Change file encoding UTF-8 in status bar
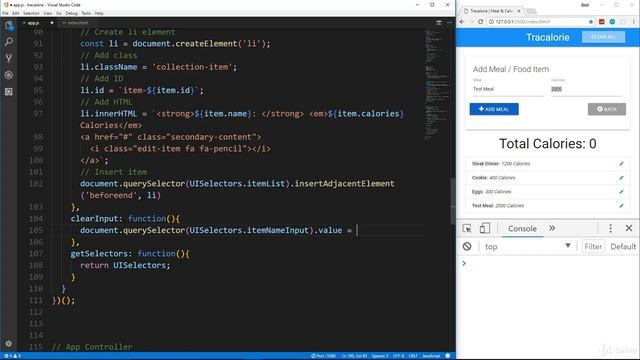640x360 pixels. (x=398, y=356)
